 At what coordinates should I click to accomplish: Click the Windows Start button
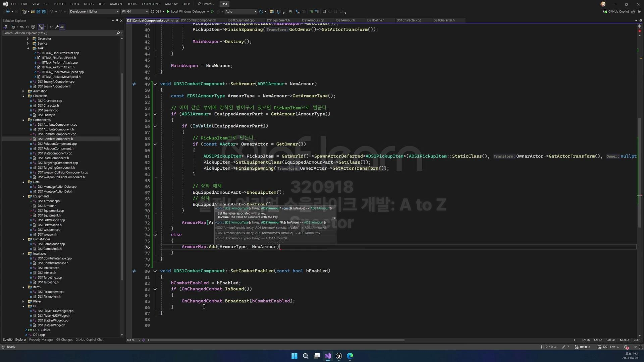[294, 356]
